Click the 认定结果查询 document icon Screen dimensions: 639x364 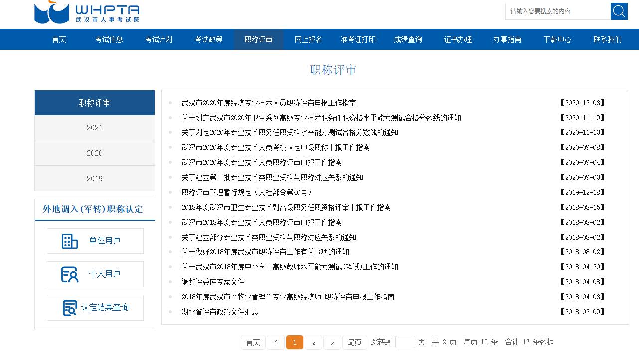[x=70, y=308]
